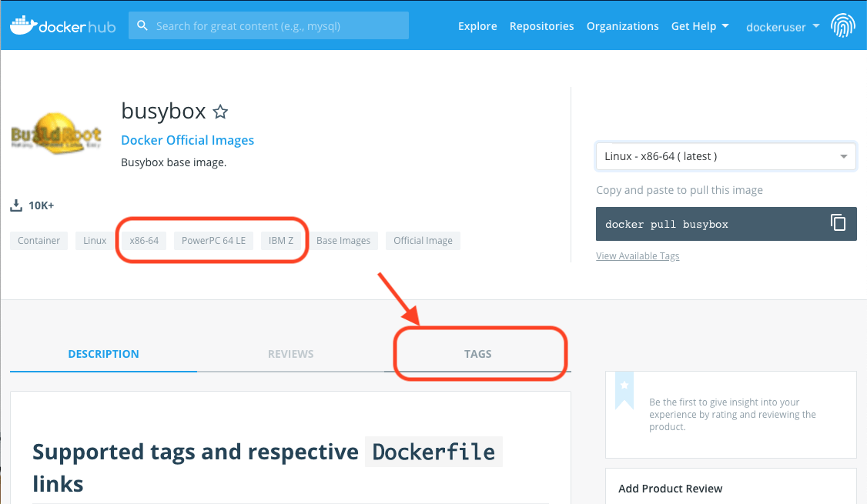This screenshot has height=504, width=867.
Task: Switch to the Reviews tab
Action: tap(290, 354)
